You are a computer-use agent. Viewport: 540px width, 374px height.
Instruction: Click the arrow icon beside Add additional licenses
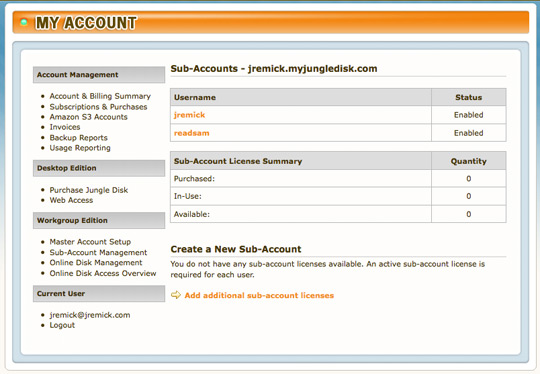[x=176, y=295]
